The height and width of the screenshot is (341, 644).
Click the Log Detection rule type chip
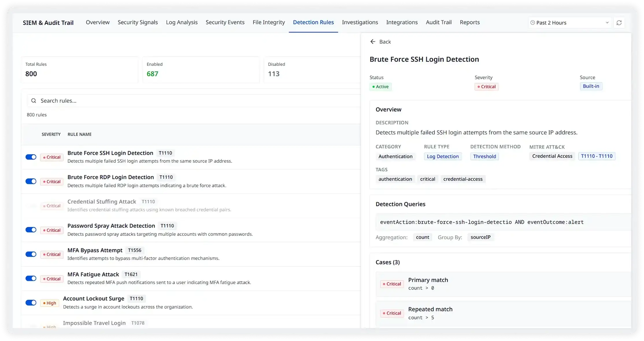[x=443, y=156]
